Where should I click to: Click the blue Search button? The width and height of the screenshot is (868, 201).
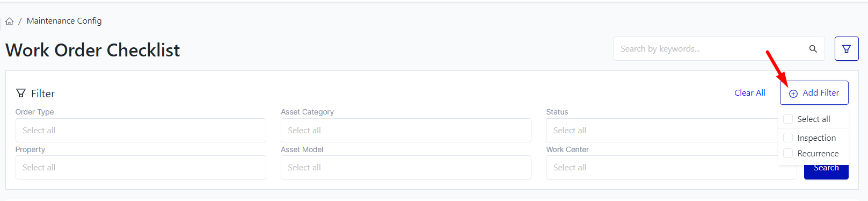(x=826, y=171)
